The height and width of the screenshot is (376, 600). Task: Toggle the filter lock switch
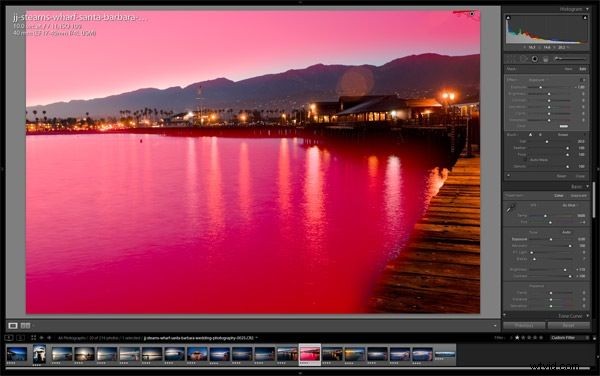click(x=594, y=338)
